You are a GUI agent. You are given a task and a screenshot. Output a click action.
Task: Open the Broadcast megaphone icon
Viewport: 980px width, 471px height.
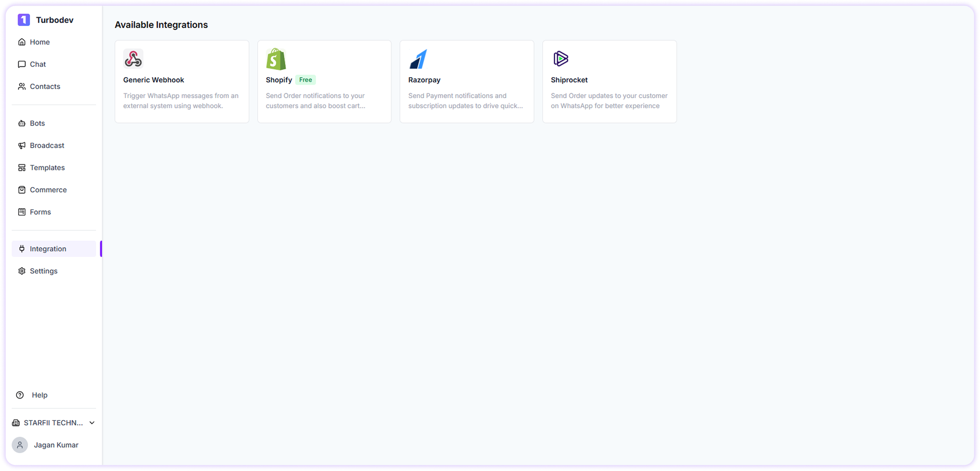[x=21, y=145]
